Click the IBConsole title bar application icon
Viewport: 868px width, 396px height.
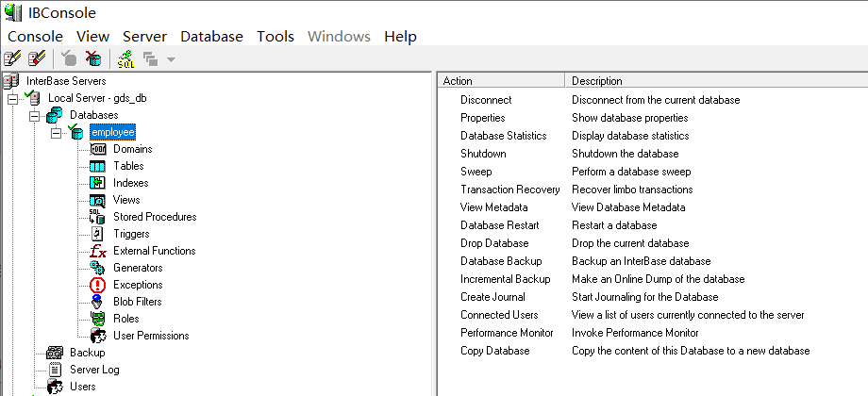pos(12,12)
